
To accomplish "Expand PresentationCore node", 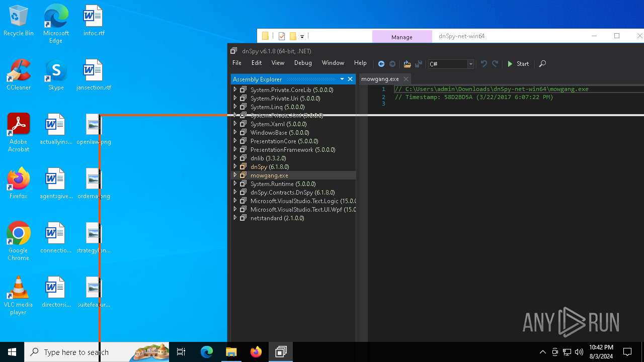I will (235, 141).
